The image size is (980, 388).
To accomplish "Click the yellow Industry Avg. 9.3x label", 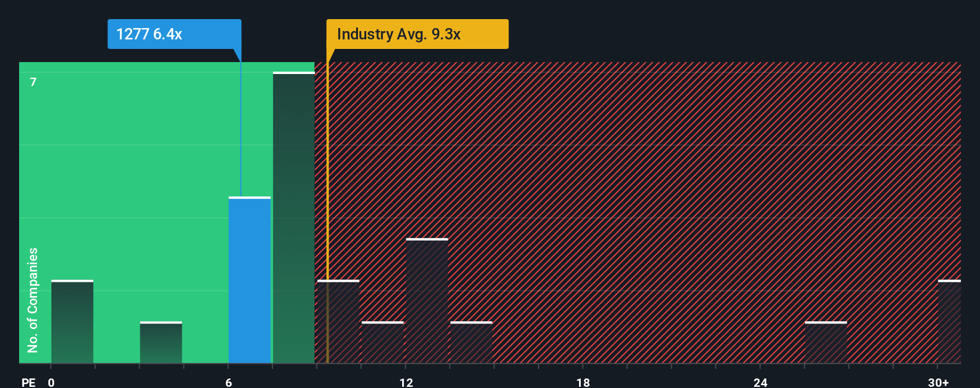I will click(417, 34).
